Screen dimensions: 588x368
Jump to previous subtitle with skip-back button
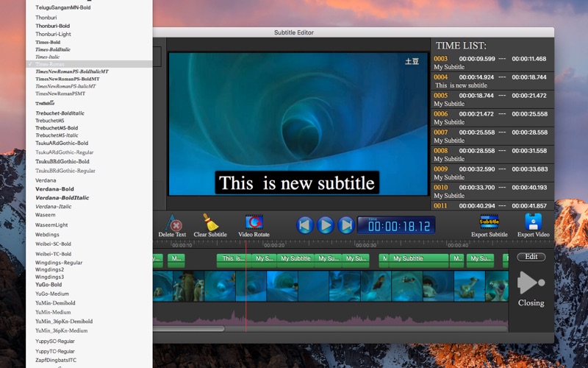coord(305,225)
